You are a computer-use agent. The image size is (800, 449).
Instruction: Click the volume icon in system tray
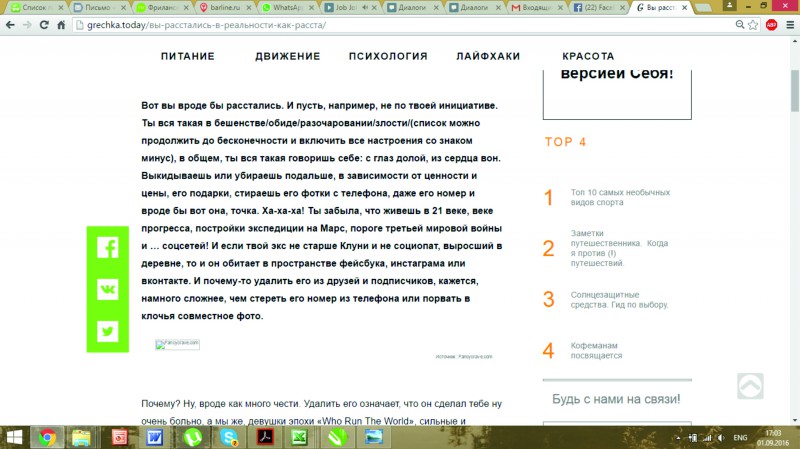[721, 438]
